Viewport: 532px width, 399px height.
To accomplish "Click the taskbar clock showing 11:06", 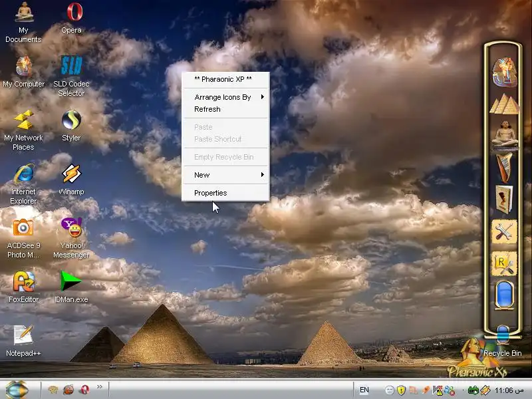I will point(509,390).
